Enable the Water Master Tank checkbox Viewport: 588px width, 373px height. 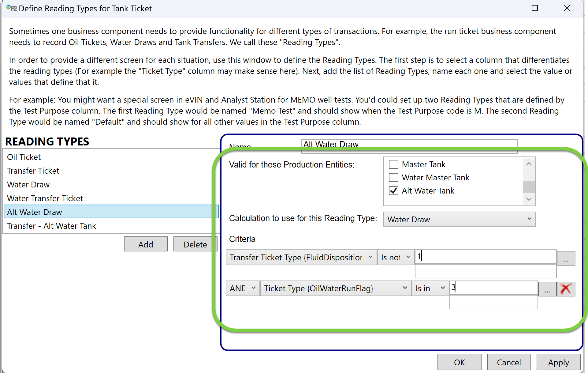tap(393, 178)
